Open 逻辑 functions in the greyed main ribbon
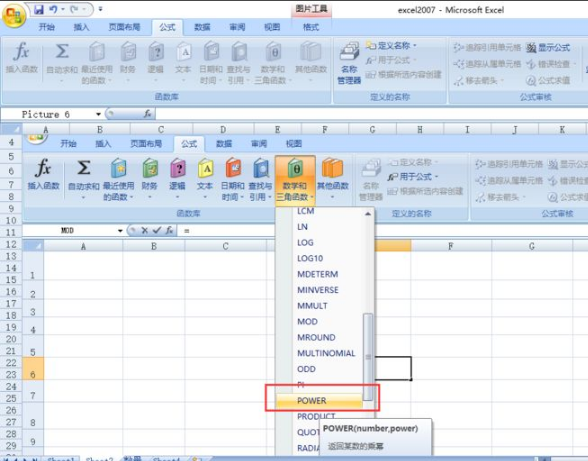Image resolution: width=588 pixels, height=461 pixels. pos(156,62)
